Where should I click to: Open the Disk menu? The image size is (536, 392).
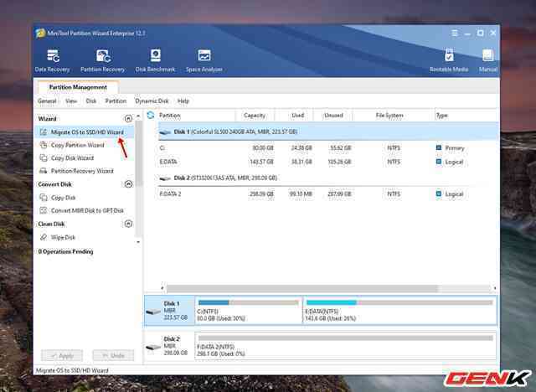click(x=91, y=101)
